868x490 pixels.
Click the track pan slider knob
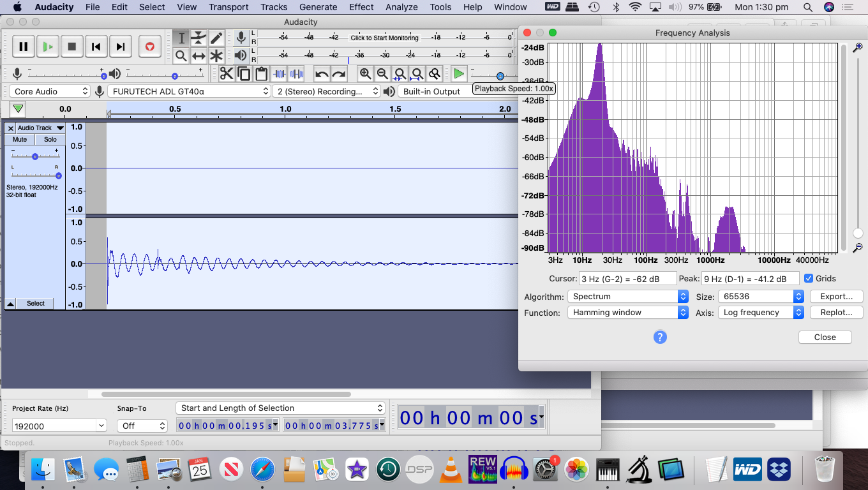58,175
